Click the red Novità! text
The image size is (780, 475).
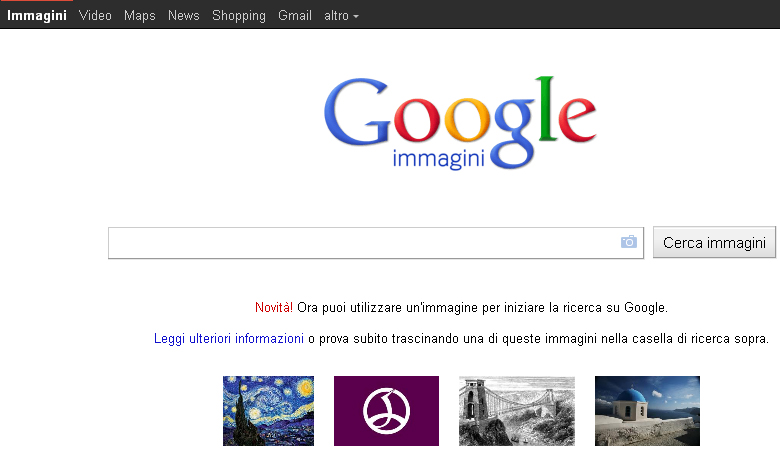point(274,307)
